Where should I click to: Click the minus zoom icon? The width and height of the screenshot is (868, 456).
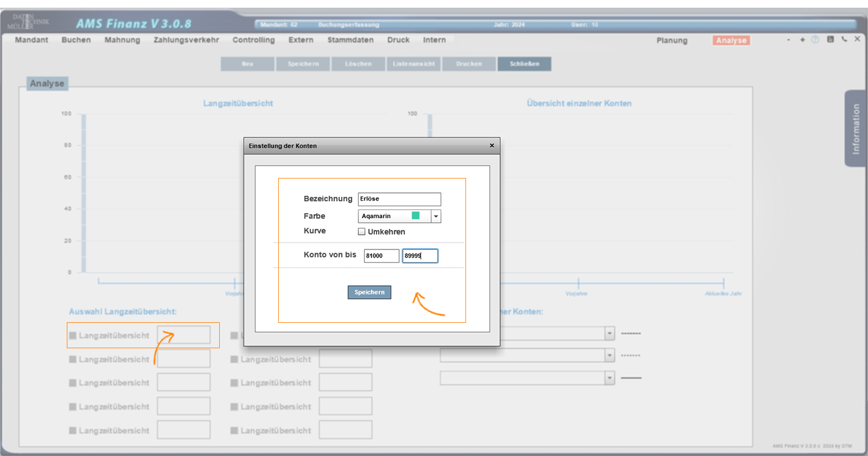point(788,40)
